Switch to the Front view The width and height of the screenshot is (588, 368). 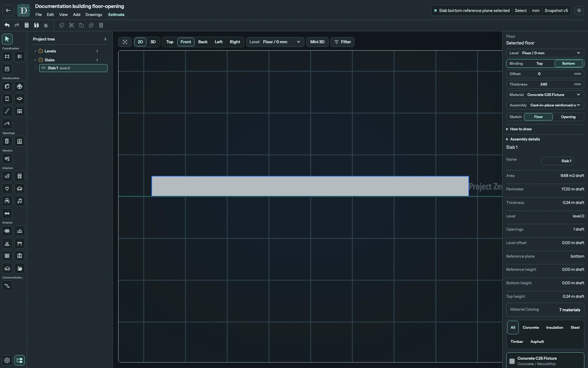[x=186, y=42]
